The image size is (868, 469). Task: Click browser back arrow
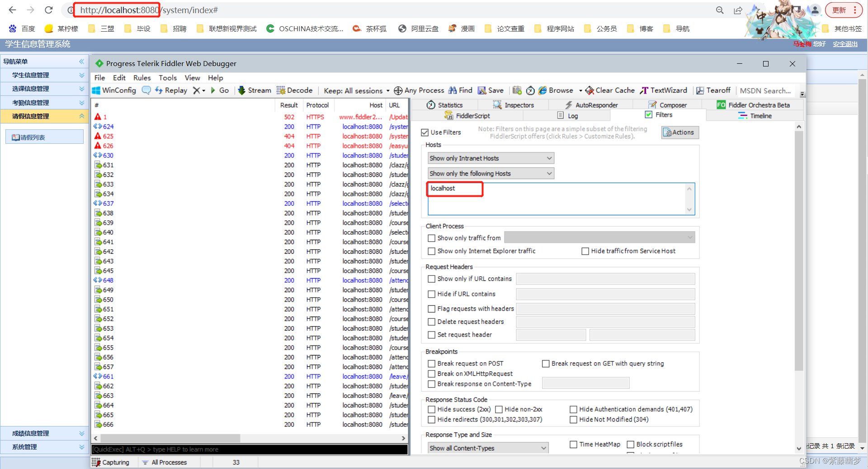[12, 10]
